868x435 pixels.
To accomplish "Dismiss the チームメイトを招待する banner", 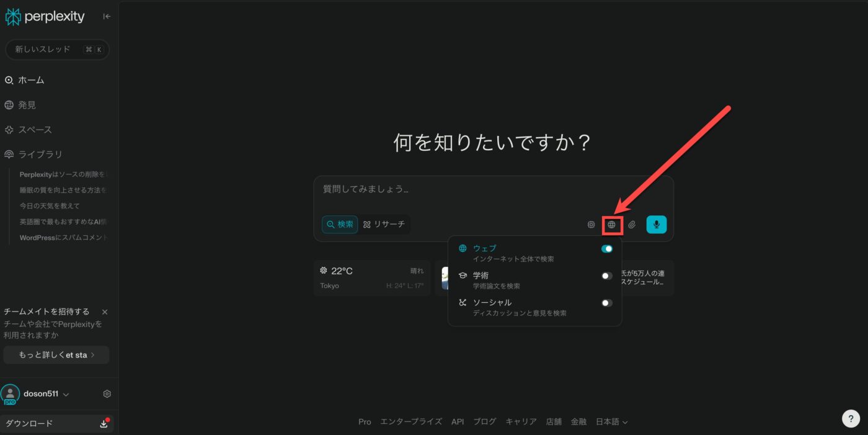I will coord(105,312).
